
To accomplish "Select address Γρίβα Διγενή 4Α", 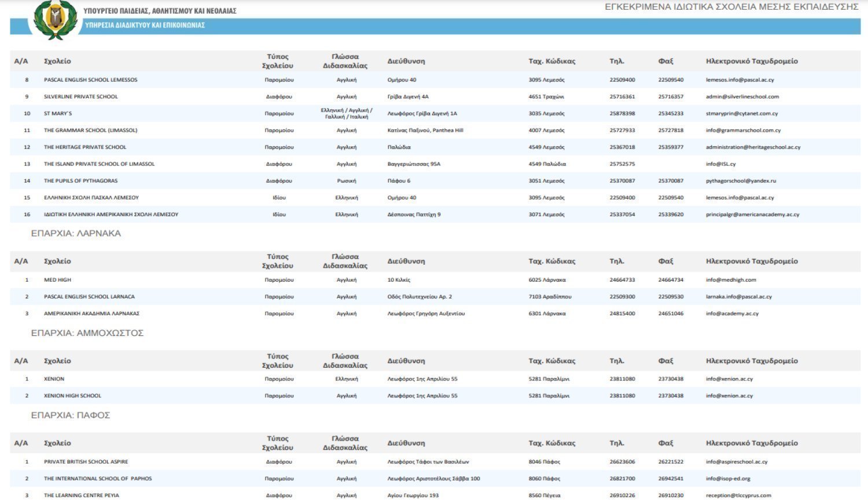I will (408, 97).
